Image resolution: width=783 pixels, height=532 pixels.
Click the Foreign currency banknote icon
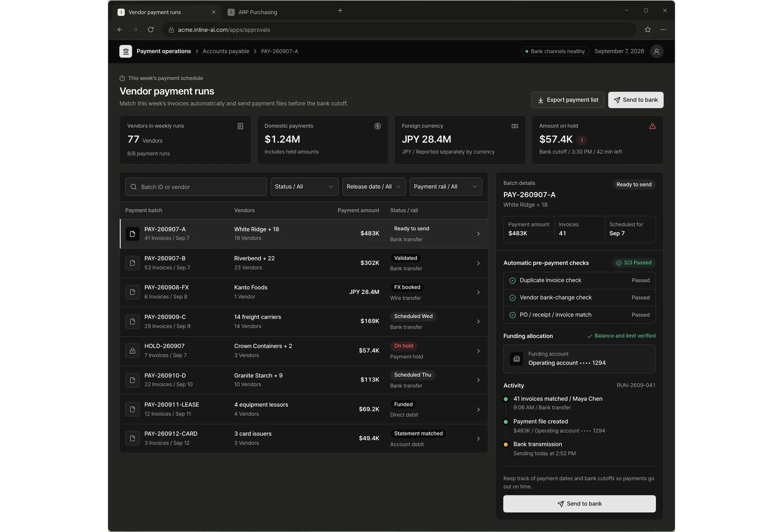[x=514, y=126]
